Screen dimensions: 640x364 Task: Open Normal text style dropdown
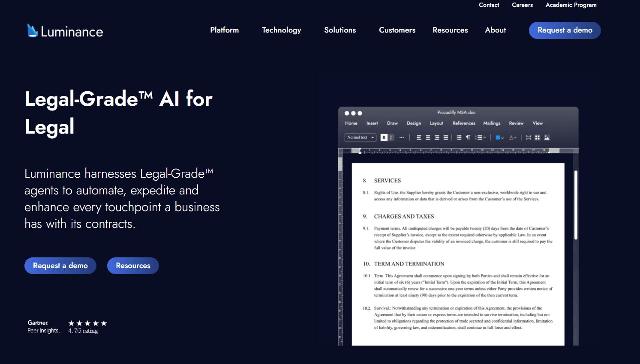coord(361,137)
